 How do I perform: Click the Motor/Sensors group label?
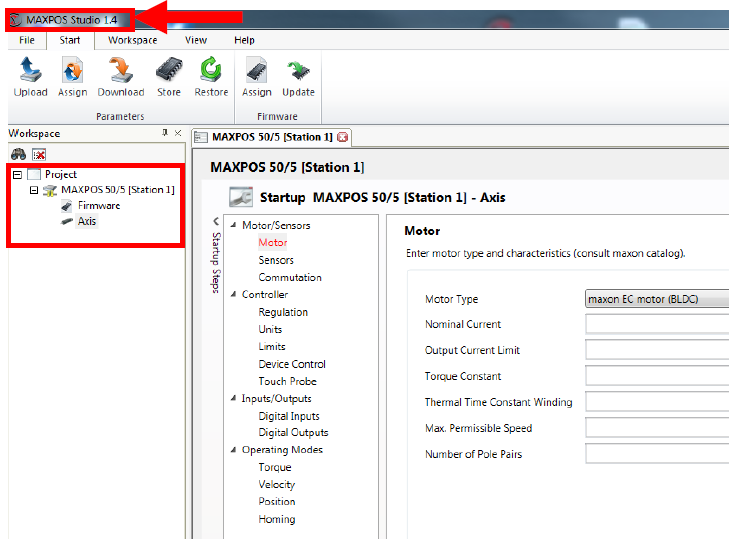276,225
